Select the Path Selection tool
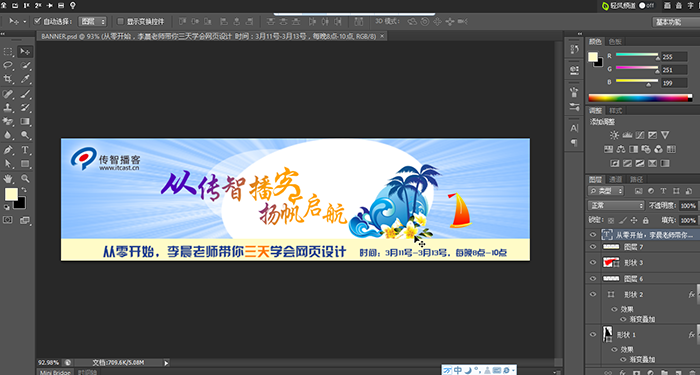The image size is (700, 375). click(x=8, y=163)
